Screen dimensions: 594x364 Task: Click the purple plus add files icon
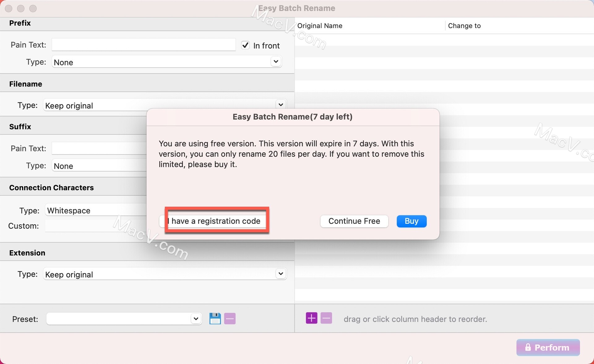(312, 318)
